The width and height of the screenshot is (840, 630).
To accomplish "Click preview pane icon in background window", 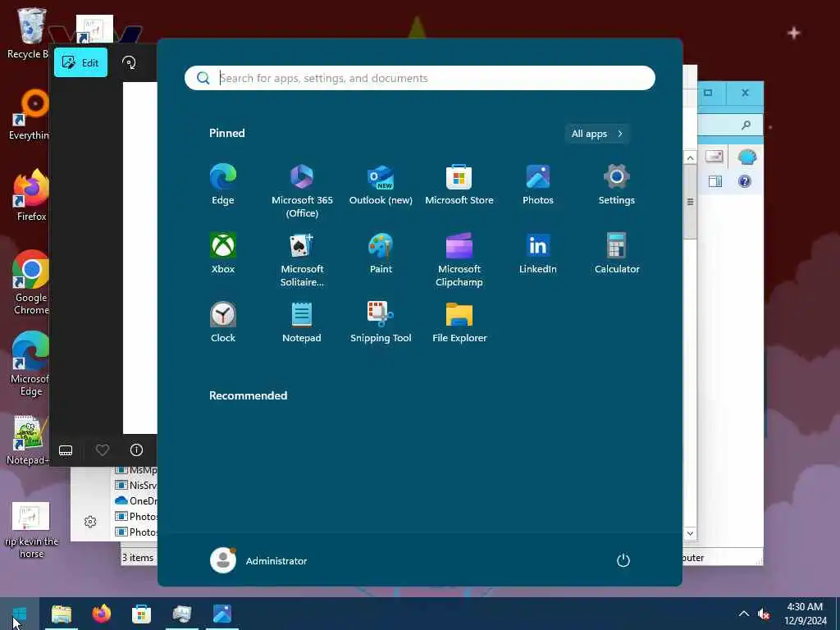I will [715, 181].
